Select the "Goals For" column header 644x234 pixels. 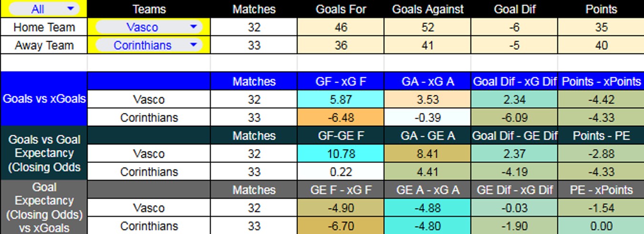point(341,9)
